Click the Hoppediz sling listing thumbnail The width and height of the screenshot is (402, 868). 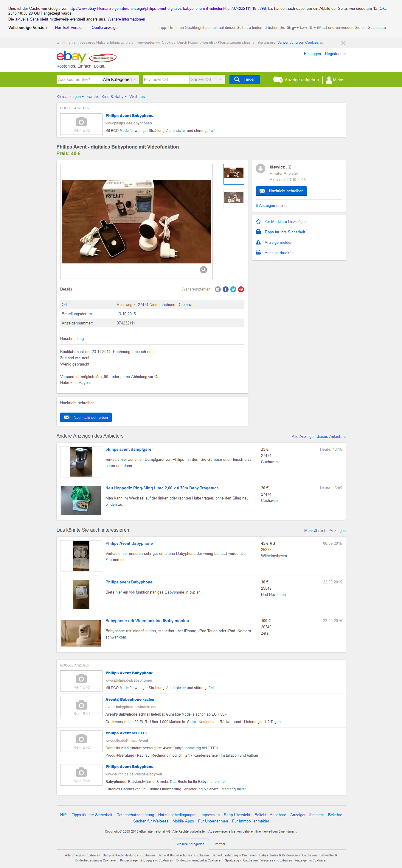coord(81,501)
